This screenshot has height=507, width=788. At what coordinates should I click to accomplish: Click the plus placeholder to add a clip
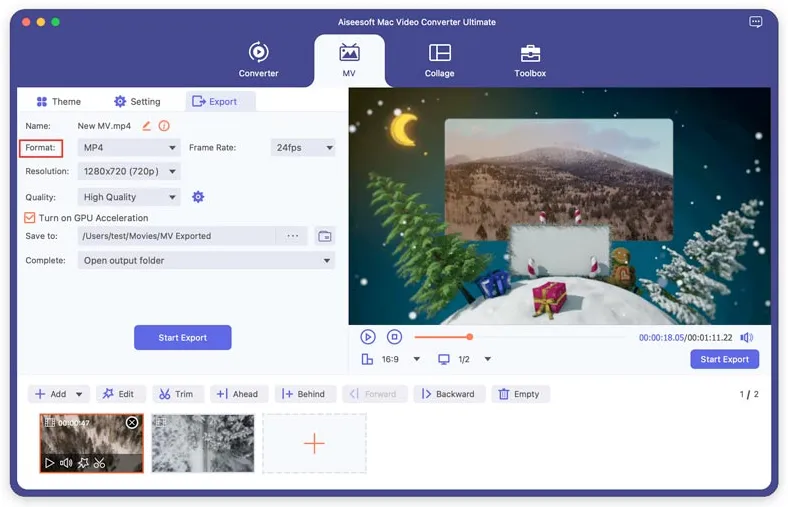[x=315, y=443]
